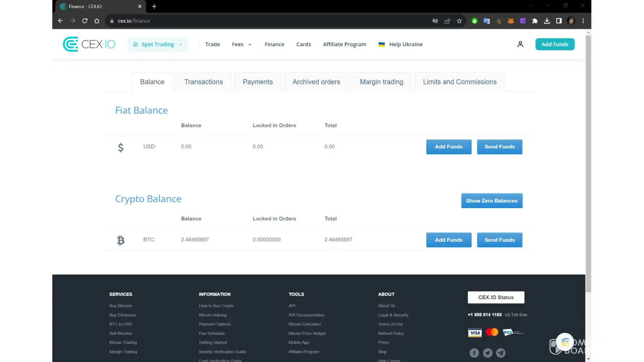Viewport: 644px width, 362px height.
Task: Open the Limits and Commissions tab
Action: pyautogui.click(x=460, y=82)
